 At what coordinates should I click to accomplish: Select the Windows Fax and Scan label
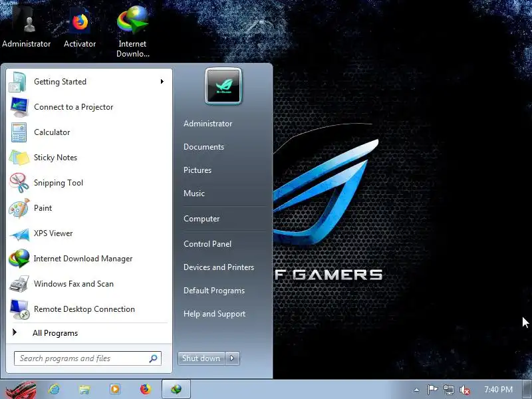click(x=74, y=284)
